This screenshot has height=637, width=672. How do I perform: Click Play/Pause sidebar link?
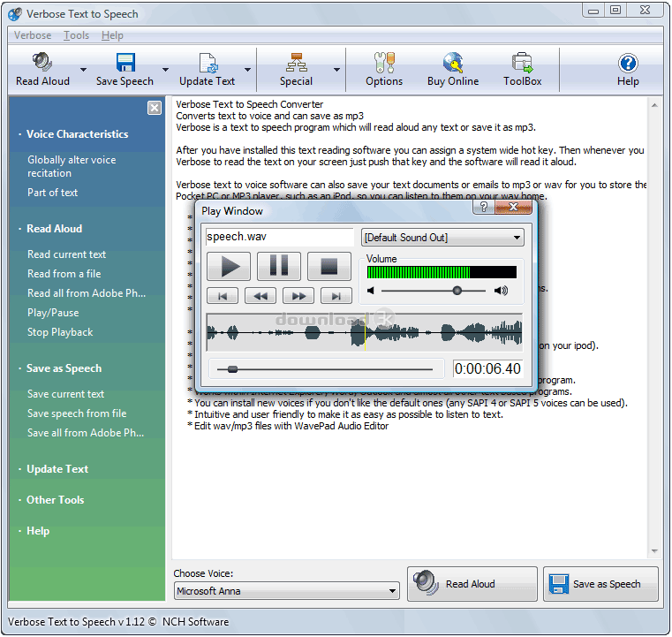coord(53,313)
